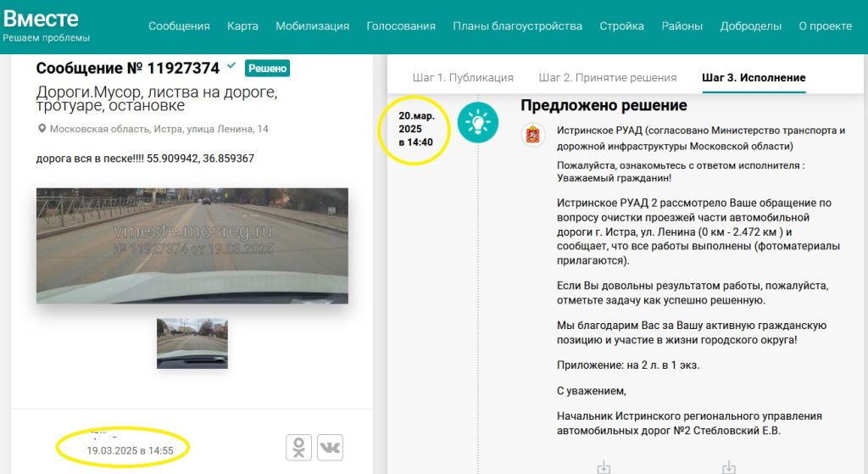
Task: Click the Istra RUAD coat-of-arms icon
Action: (x=533, y=136)
